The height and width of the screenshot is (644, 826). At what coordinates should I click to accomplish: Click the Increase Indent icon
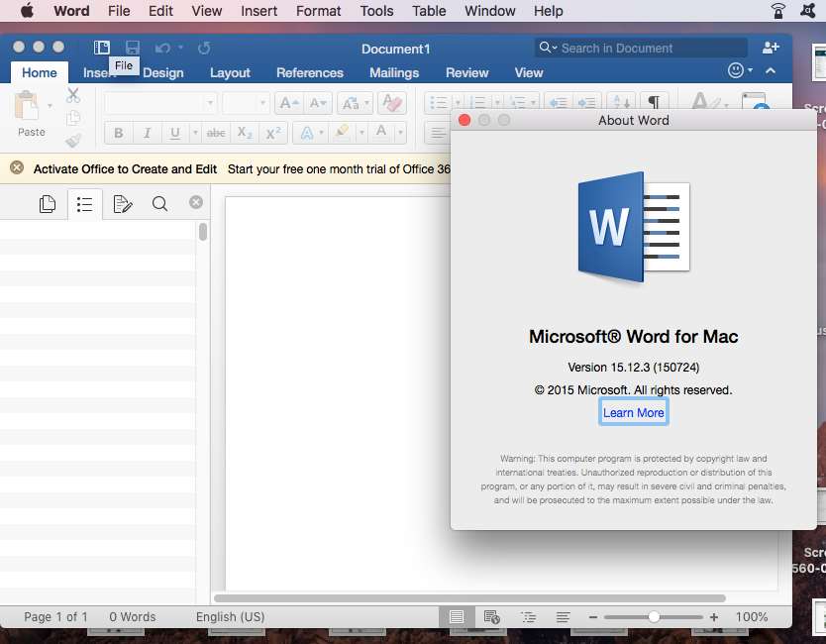coord(587,102)
